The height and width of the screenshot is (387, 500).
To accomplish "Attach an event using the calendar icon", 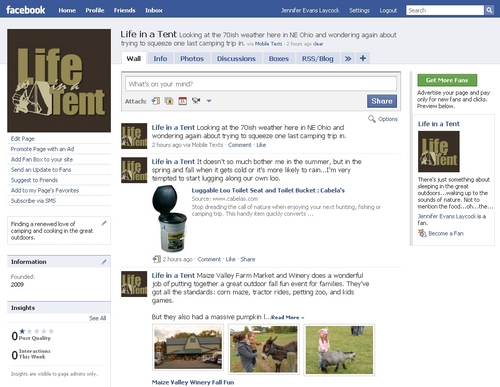I will point(182,101).
